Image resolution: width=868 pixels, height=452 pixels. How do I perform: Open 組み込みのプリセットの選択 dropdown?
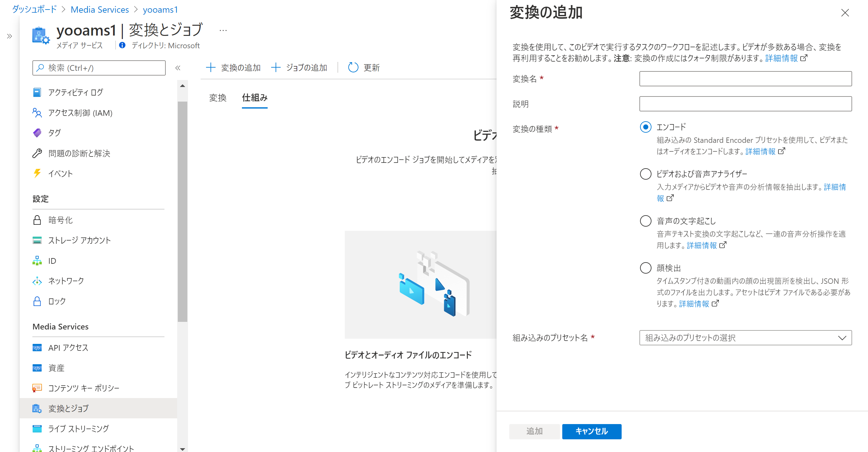745,338
